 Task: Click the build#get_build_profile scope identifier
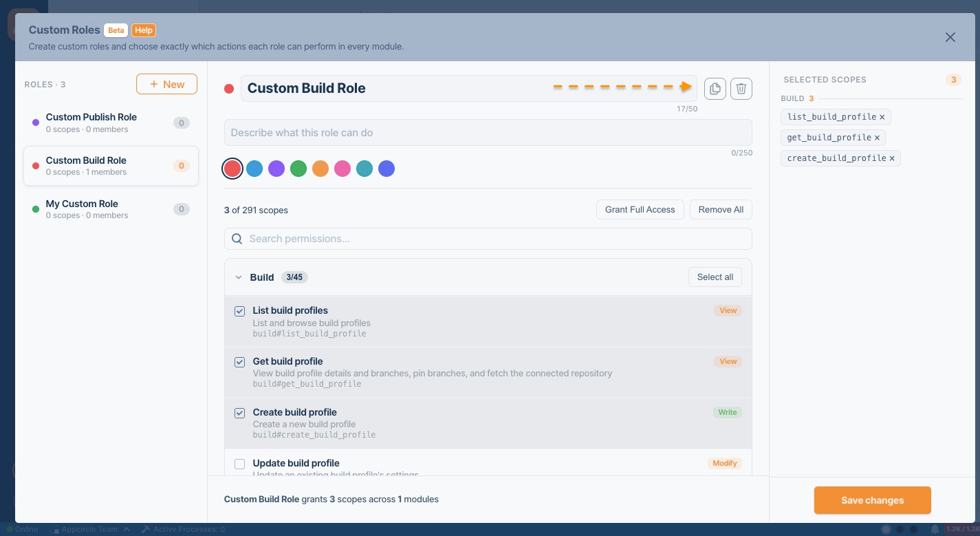[x=307, y=384]
